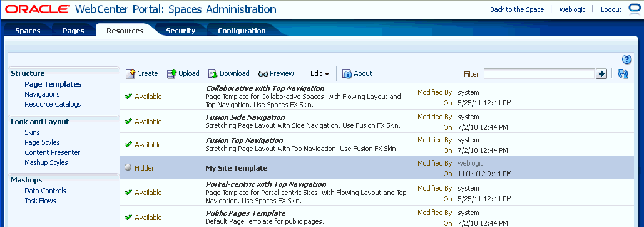
Task: Click the Back to the Space link
Action: click(517, 9)
